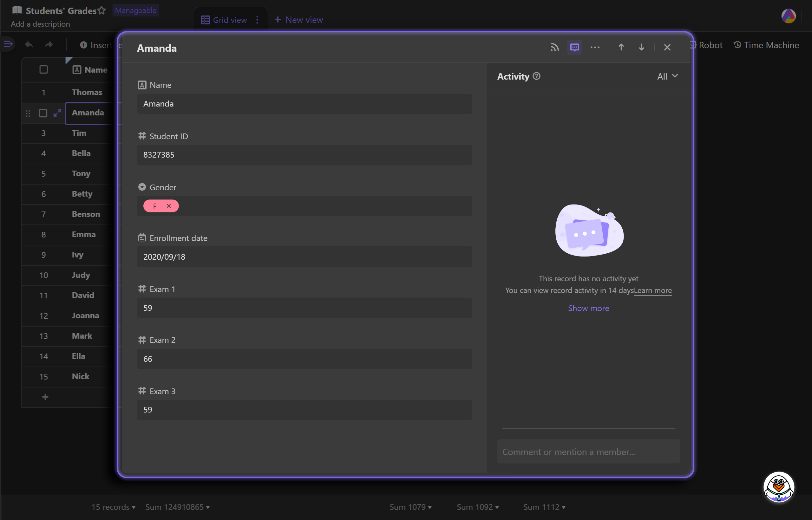Screen dimensions: 812x520
Task: Open the Robot toolbar option
Action: click(x=707, y=45)
